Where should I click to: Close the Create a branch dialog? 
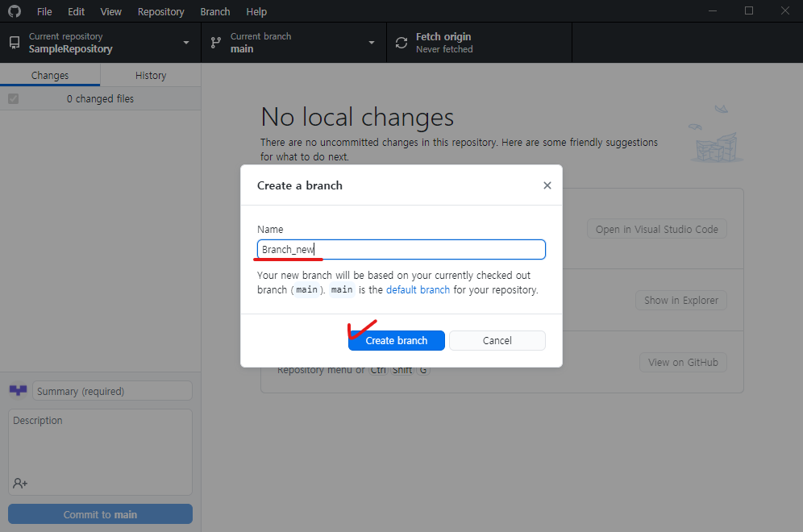click(x=547, y=185)
